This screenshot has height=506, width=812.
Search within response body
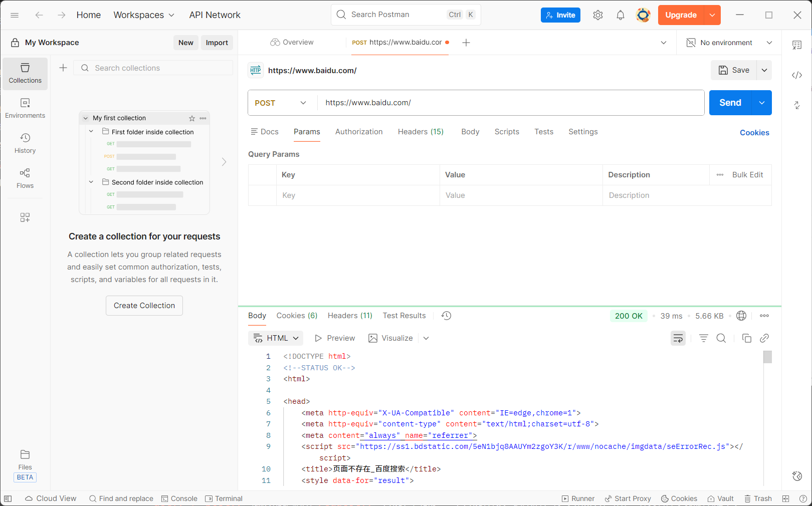coord(721,338)
